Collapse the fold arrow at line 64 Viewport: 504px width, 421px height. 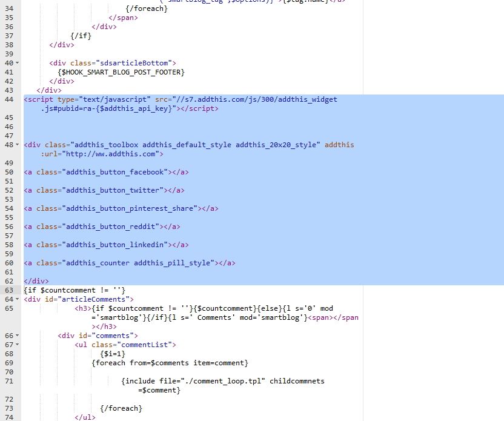(18, 299)
